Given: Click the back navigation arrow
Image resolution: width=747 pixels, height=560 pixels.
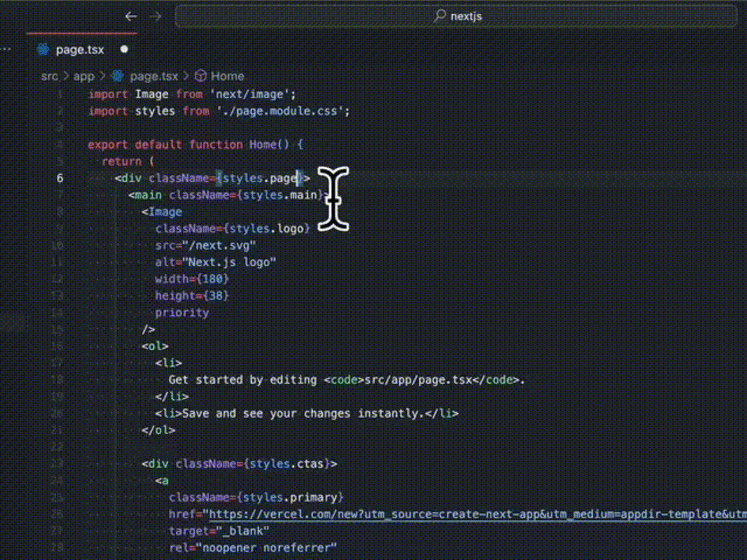Looking at the screenshot, I should click(131, 16).
